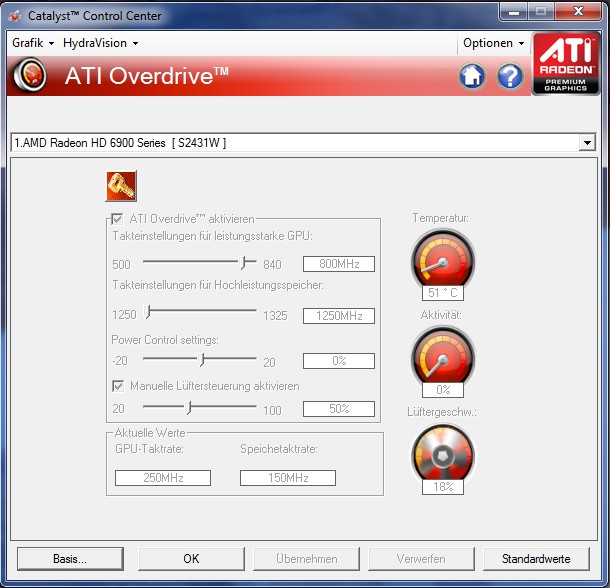The image size is (610, 588).
Task: Close the Catalyst Control Center window
Action: 578,12
